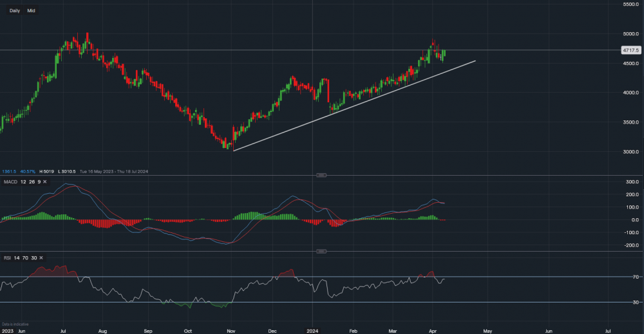Viewport: 644px width, 334px height.
Task: Remove the RSI indicator using its X
Action: point(41,258)
